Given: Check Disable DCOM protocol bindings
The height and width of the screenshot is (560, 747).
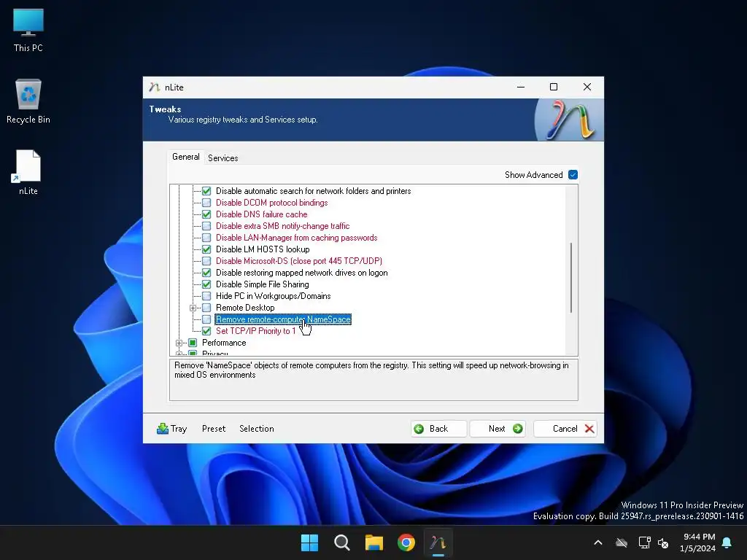Looking at the screenshot, I should (206, 203).
